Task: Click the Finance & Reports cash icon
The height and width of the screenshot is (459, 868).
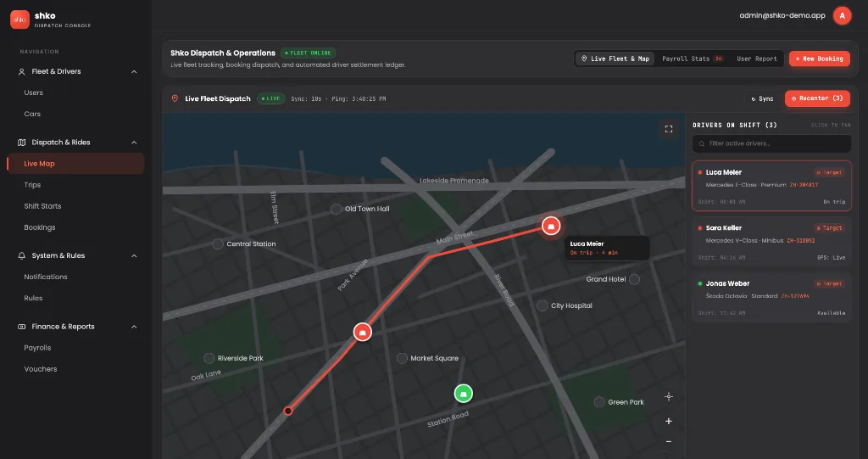Action: [21, 327]
